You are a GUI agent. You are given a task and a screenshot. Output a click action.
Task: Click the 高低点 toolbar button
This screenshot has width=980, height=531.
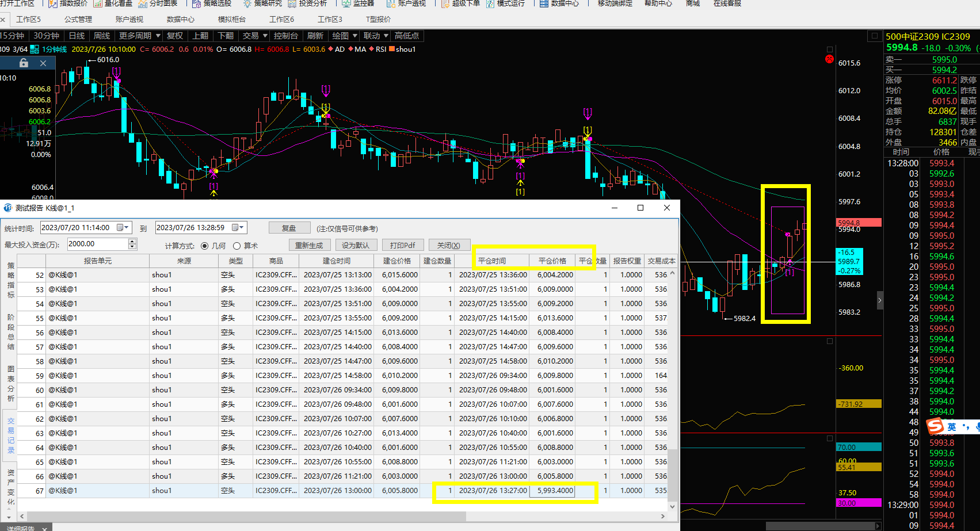pyautogui.click(x=407, y=36)
